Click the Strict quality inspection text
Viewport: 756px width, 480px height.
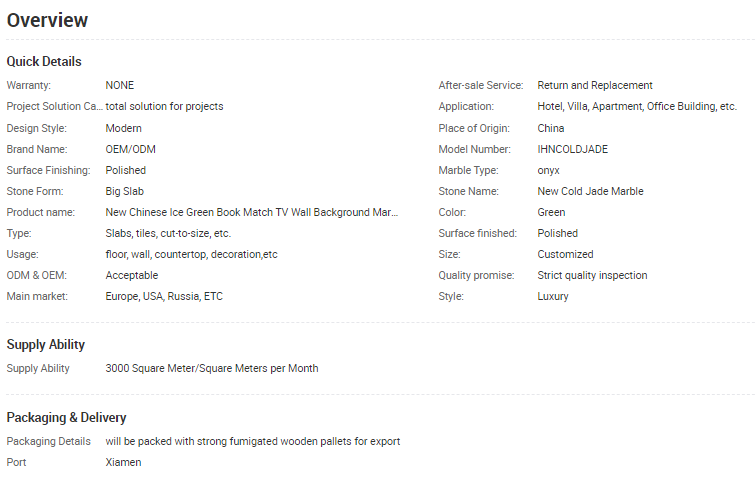point(593,275)
